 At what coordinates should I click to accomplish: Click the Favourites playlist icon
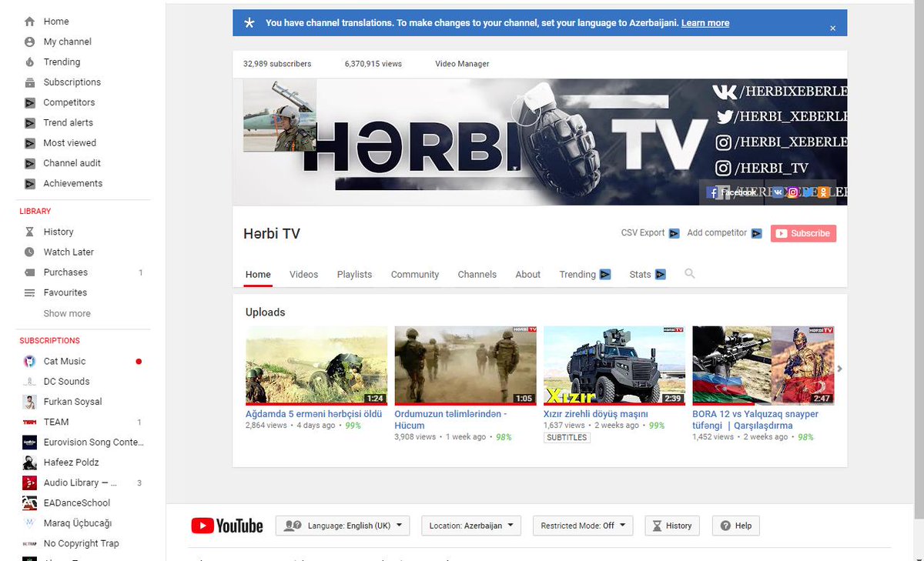[29, 292]
